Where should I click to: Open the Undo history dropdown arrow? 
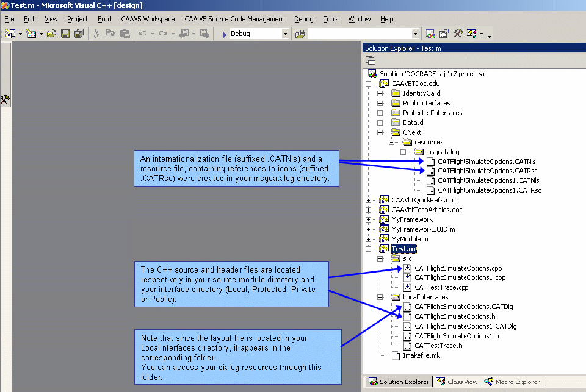[x=153, y=34]
